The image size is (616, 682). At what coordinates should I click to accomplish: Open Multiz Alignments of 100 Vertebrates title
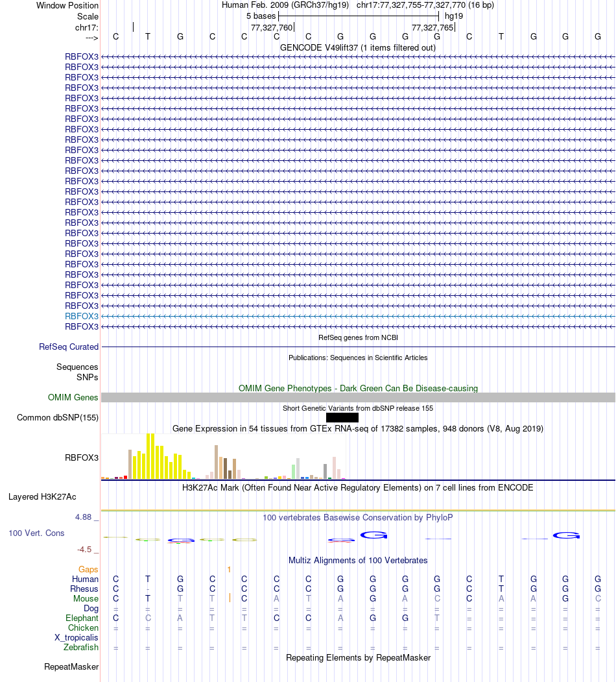coord(358,560)
